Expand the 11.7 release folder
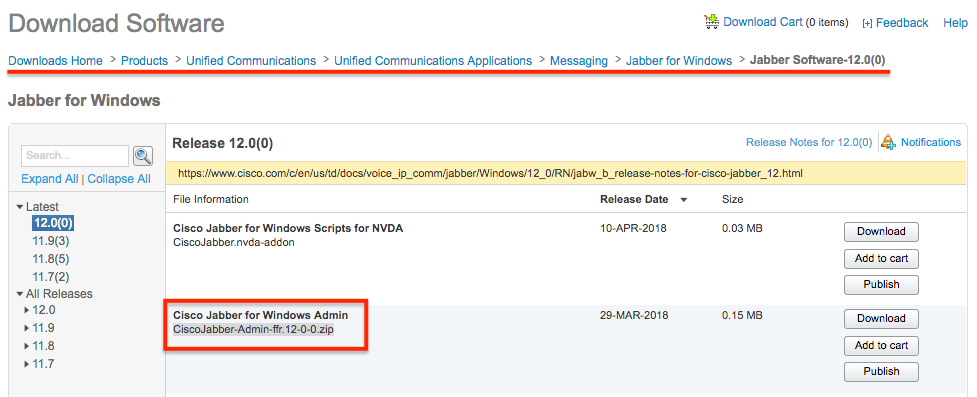 click(x=27, y=364)
